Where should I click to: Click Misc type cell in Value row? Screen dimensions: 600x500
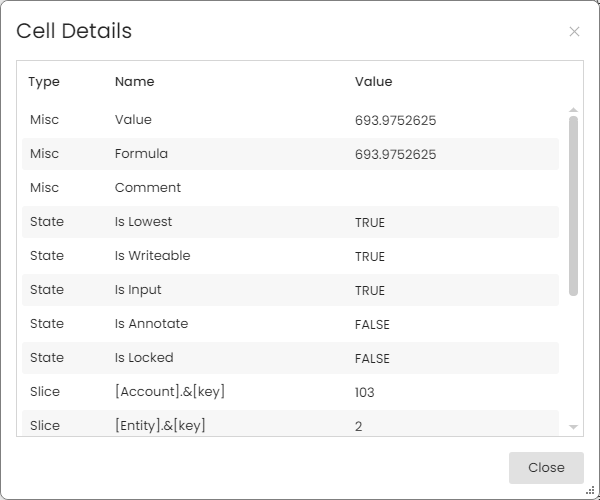click(x=44, y=120)
